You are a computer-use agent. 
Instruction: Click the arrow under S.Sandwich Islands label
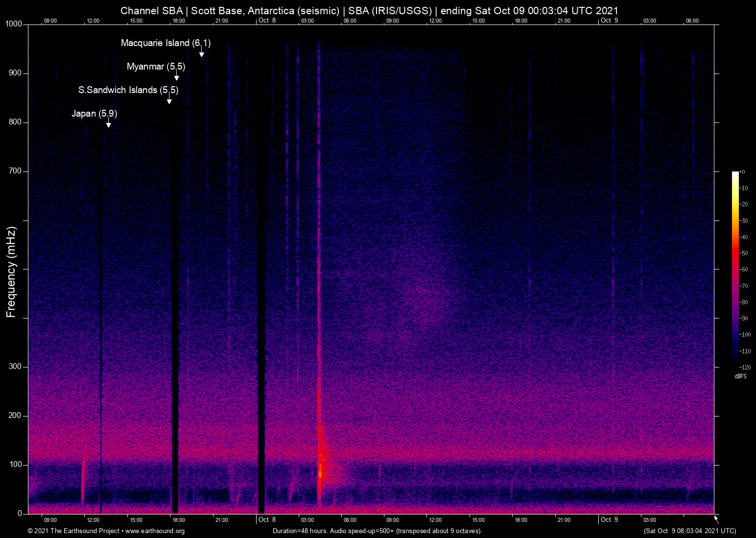tap(169, 99)
